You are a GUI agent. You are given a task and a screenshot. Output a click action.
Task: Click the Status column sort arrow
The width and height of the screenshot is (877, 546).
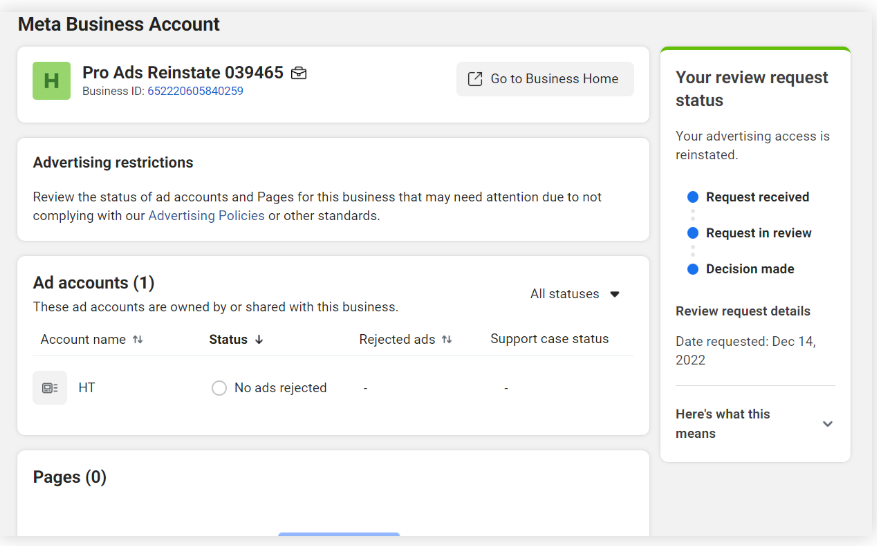(259, 340)
